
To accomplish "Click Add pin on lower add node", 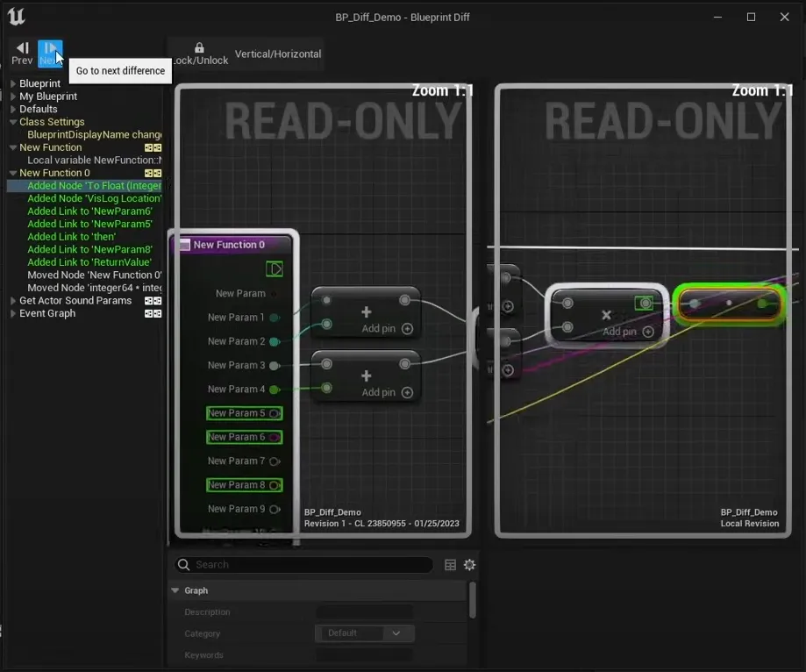I will click(387, 392).
